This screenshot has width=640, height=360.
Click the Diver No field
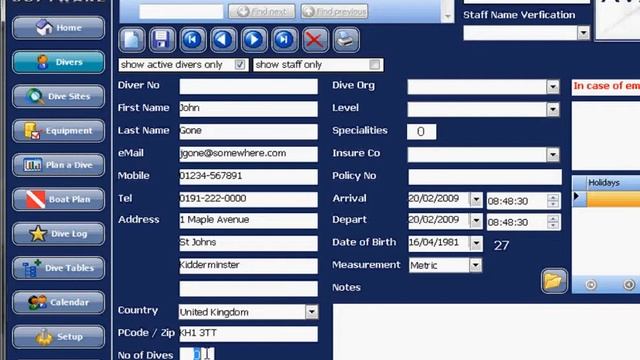pyautogui.click(x=249, y=86)
